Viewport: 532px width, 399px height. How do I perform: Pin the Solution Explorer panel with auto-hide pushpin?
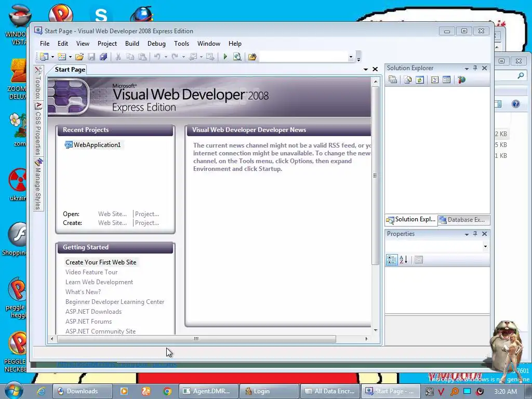click(475, 68)
